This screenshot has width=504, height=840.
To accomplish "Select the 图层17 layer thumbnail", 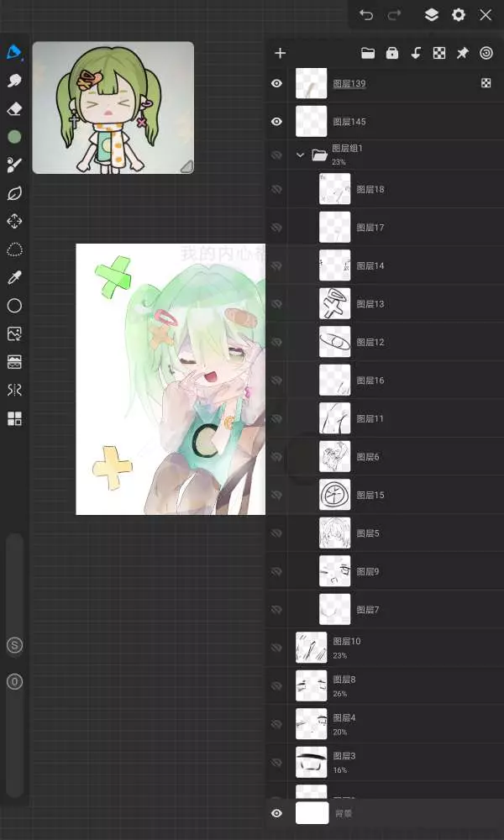I will point(335,227).
